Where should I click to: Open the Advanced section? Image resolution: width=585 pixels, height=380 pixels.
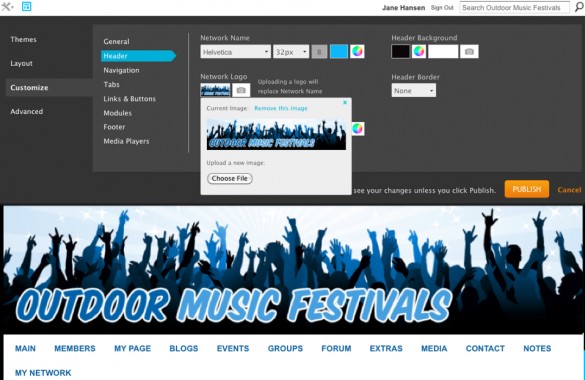(x=26, y=112)
